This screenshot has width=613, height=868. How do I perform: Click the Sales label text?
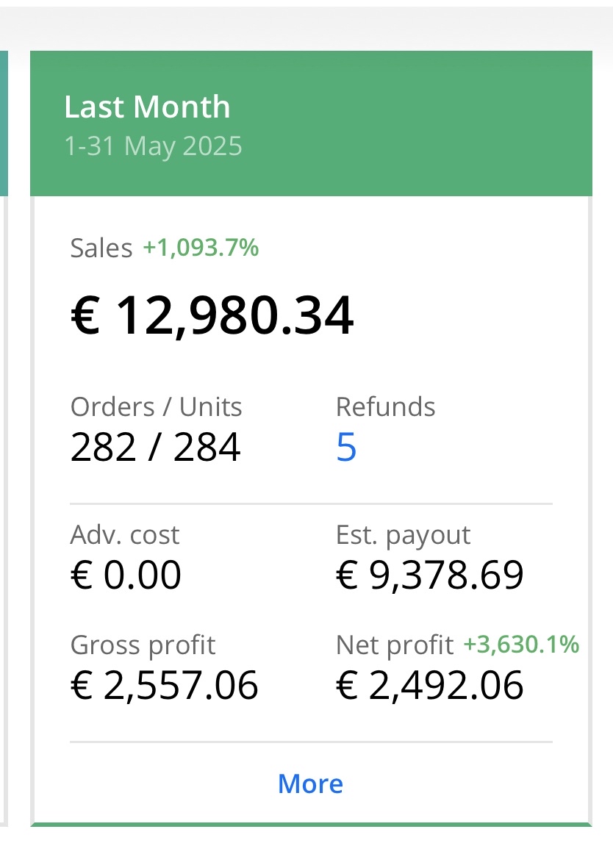click(x=101, y=248)
